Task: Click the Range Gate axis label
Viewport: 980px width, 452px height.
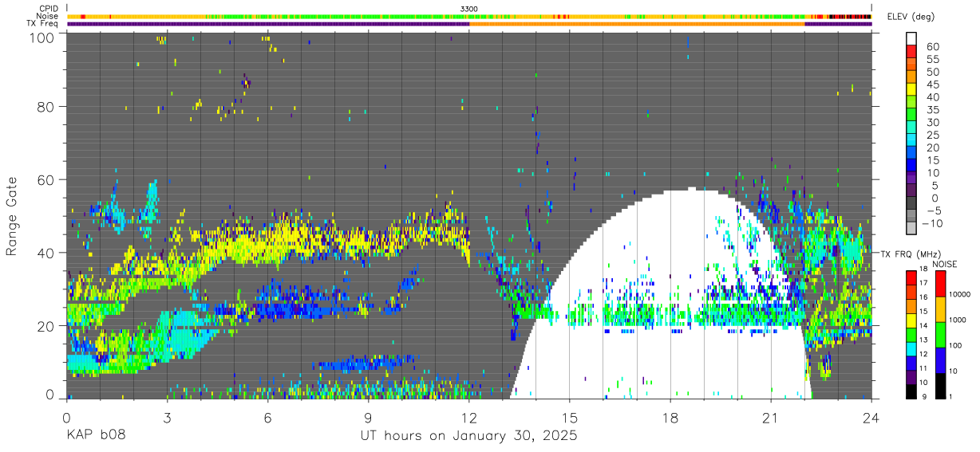Action: click(x=13, y=217)
